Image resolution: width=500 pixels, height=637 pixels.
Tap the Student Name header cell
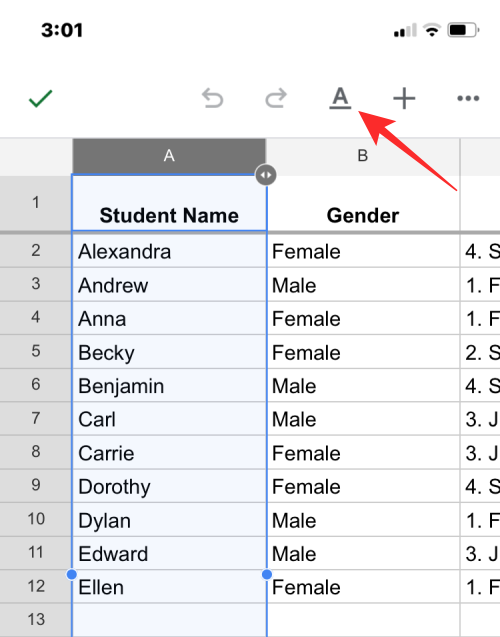[169, 203]
